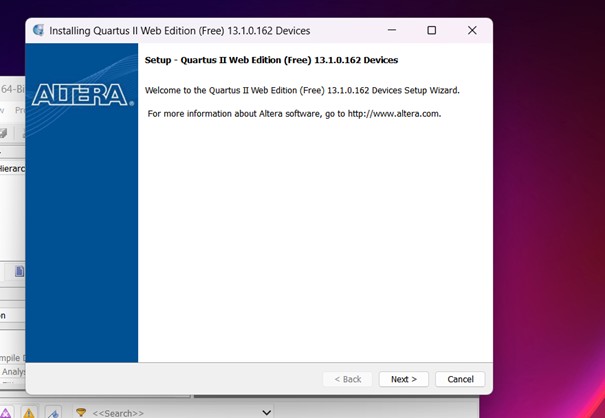Click the Altera logo in the blue panel
This screenshot has height=418, width=605.
pyautogui.click(x=81, y=95)
